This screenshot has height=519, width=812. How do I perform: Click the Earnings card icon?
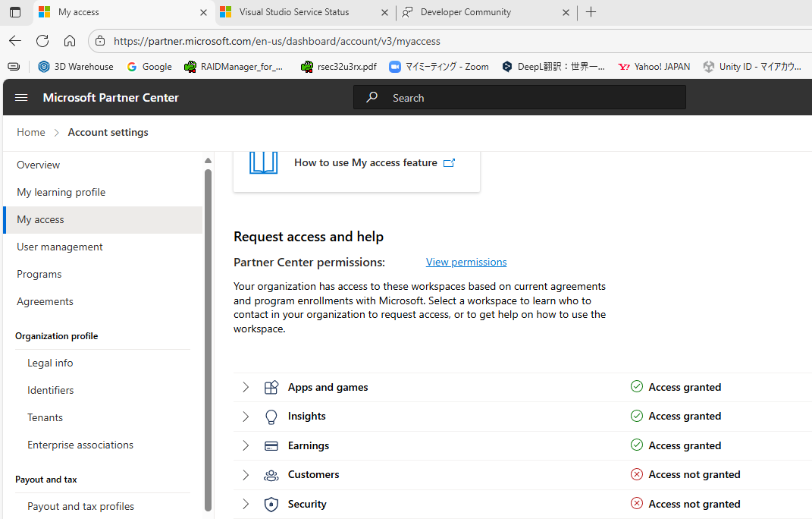click(271, 445)
